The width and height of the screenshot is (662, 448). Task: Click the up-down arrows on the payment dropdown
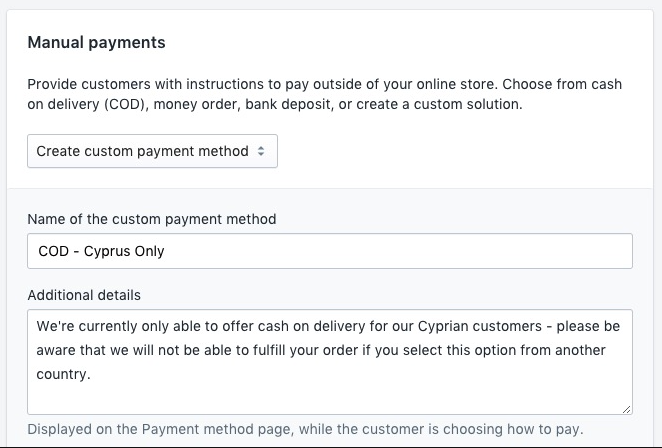tap(261, 152)
